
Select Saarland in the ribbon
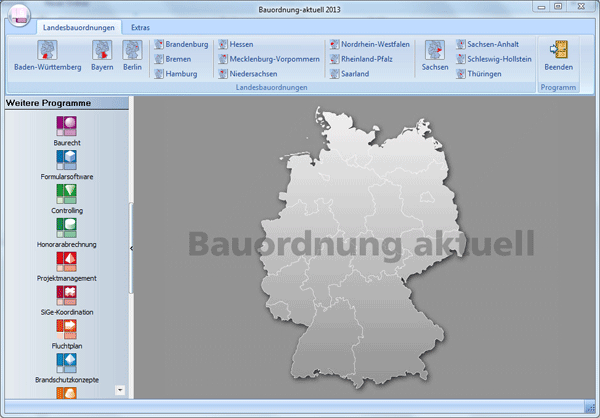pos(349,73)
